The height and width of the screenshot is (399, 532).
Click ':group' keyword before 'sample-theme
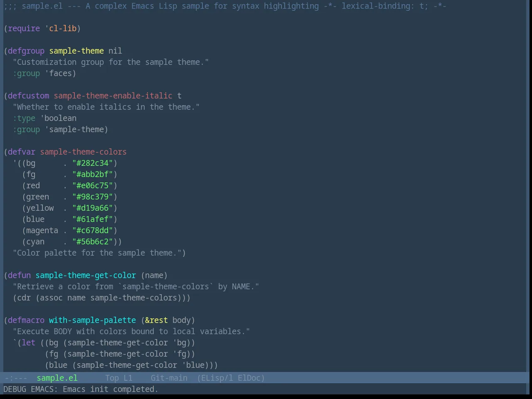(x=26, y=129)
